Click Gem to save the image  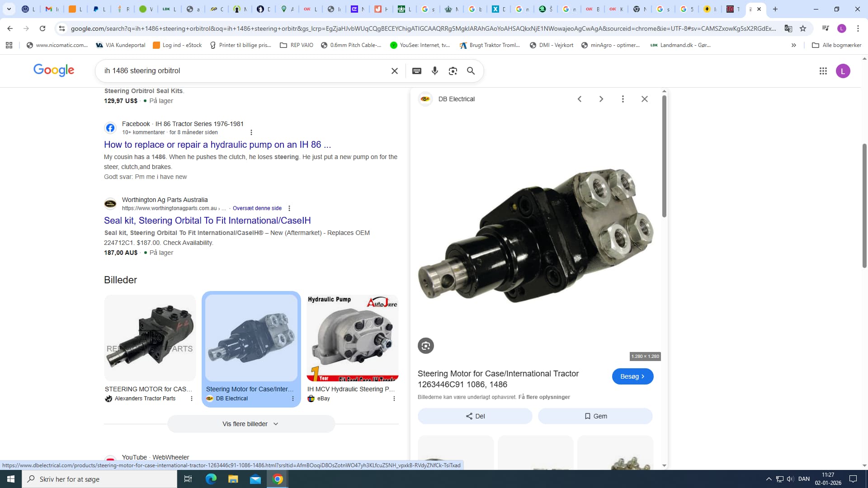coord(595,416)
